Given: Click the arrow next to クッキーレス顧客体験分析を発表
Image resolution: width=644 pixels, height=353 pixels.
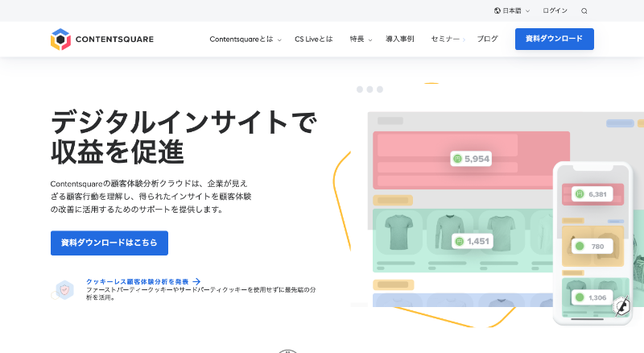Looking at the screenshot, I should [196, 282].
